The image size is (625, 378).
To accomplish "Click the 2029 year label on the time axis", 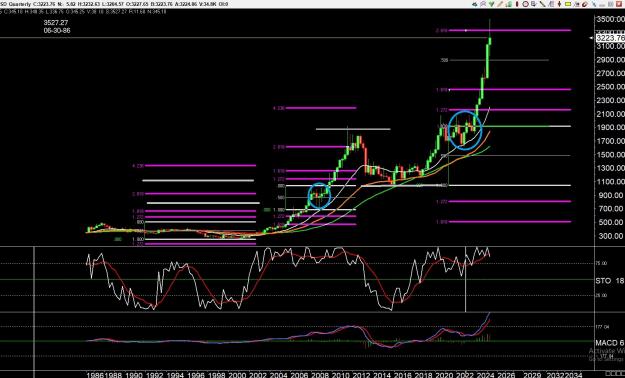I will [532, 375].
